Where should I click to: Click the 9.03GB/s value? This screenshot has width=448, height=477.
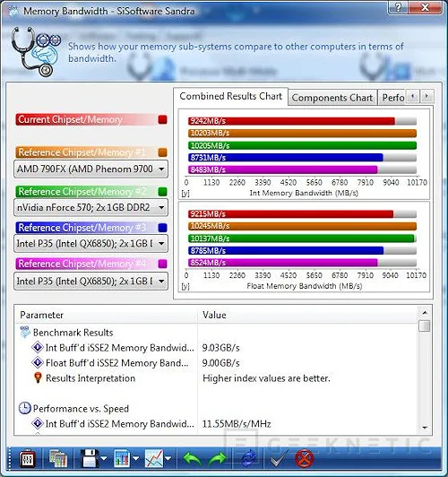click(221, 348)
